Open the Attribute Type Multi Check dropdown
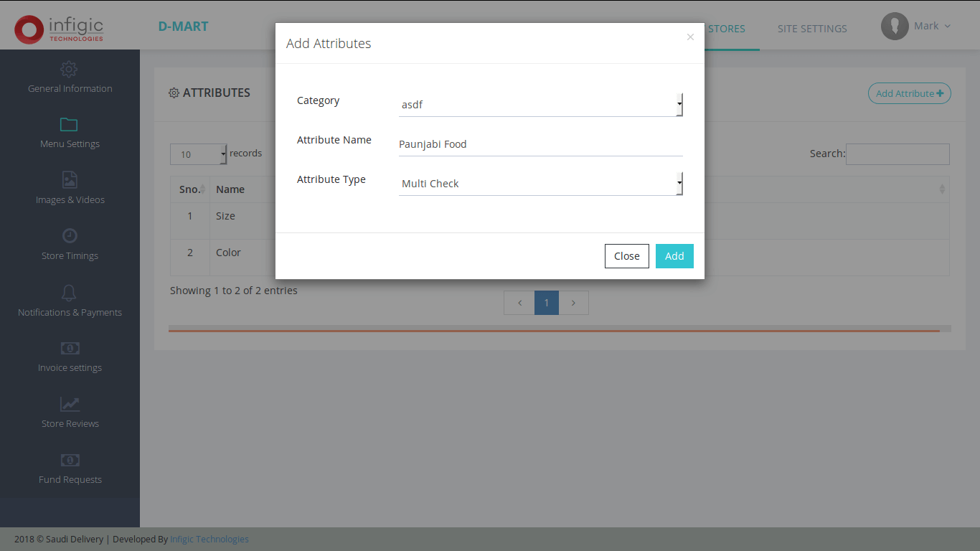 point(540,184)
